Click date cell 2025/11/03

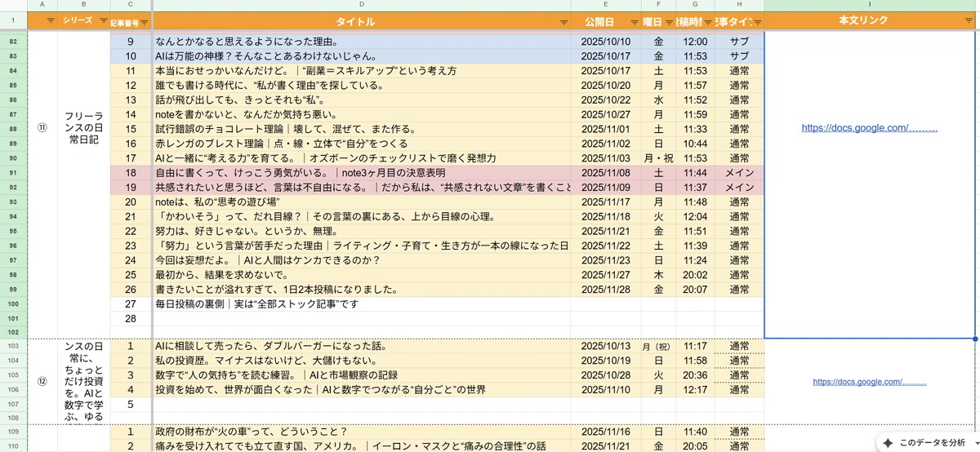[x=605, y=158]
